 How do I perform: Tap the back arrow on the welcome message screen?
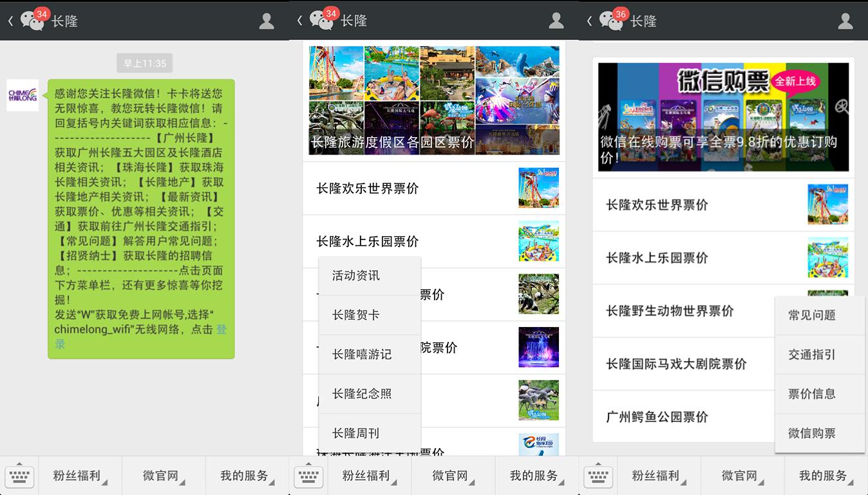point(10,21)
